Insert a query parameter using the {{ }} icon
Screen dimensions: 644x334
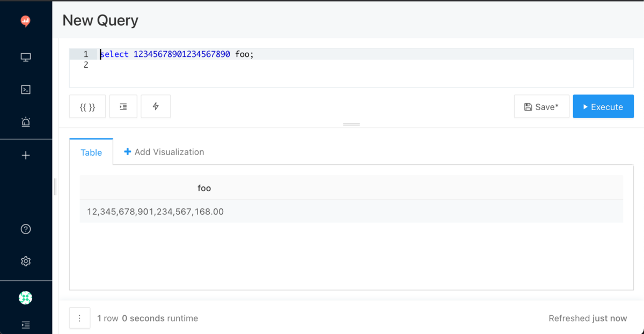tap(87, 106)
